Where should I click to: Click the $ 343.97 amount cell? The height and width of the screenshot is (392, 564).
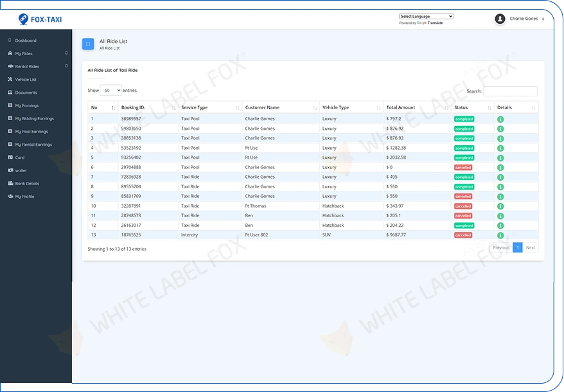[x=417, y=206]
